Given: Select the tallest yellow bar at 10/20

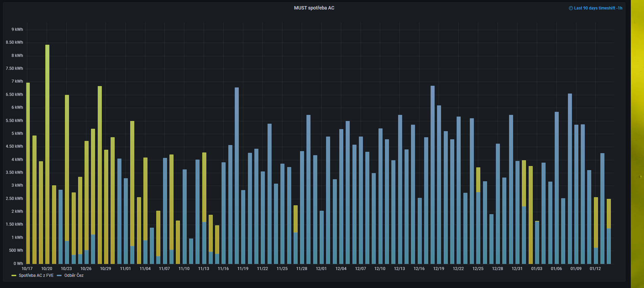Looking at the screenshot, I should click(x=47, y=152).
